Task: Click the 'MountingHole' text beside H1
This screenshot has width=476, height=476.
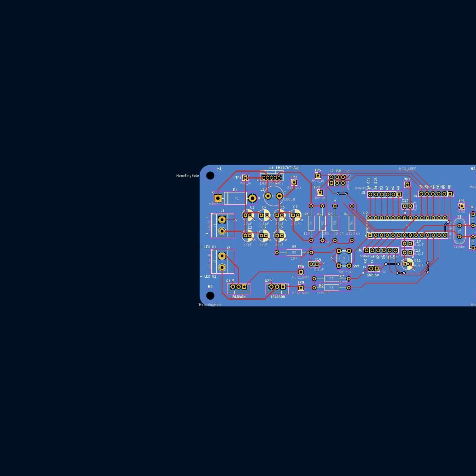Action: point(188,175)
